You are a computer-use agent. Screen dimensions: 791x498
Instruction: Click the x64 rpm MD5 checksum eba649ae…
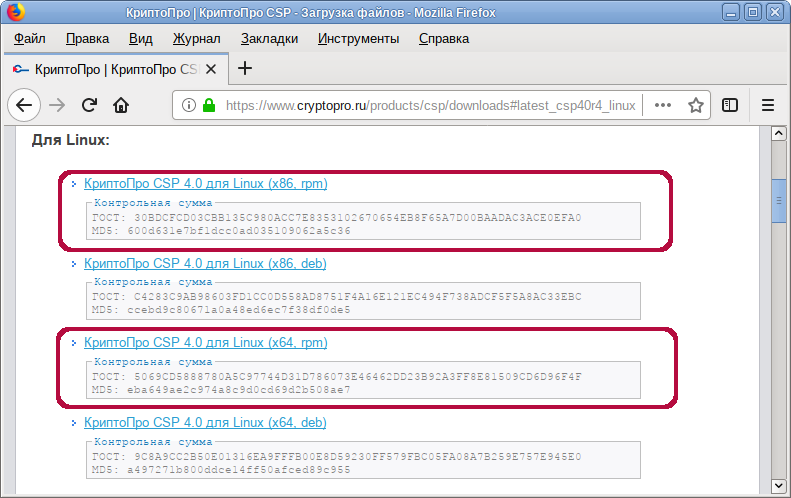pyautogui.click(x=239, y=390)
